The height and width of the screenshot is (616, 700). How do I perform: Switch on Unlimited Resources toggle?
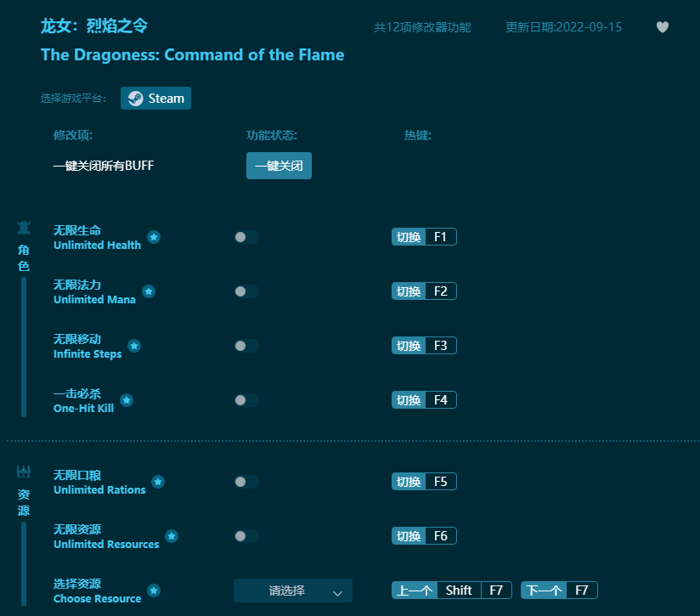(246, 536)
